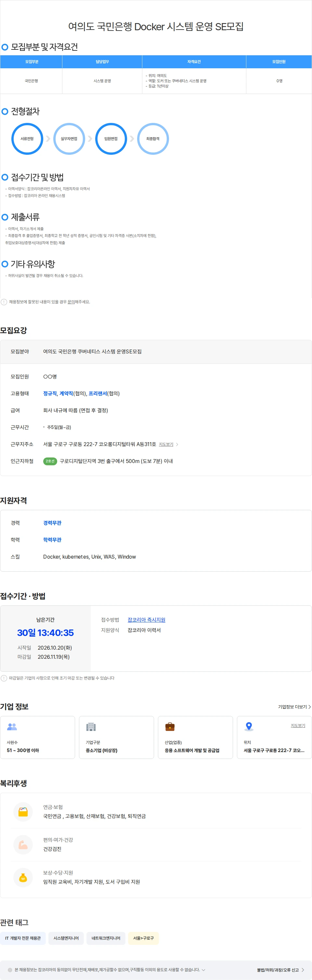Image resolution: width=312 pixels, height=980 pixels.
Task: Open 불법/허위/과장/오류 신고 link
Action: click(281, 970)
